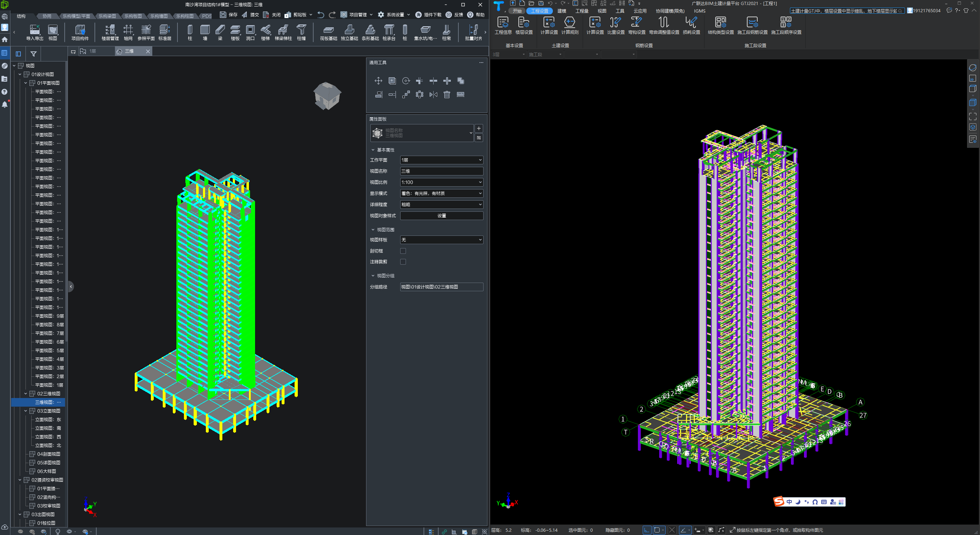Click the 项目构件 project components icon

[x=80, y=32]
